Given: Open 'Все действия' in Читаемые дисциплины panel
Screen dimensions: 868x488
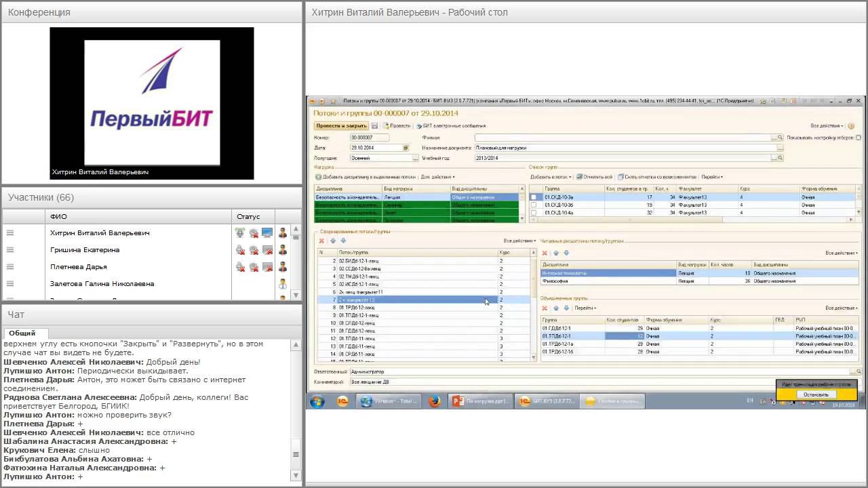Looking at the screenshot, I should (x=842, y=253).
